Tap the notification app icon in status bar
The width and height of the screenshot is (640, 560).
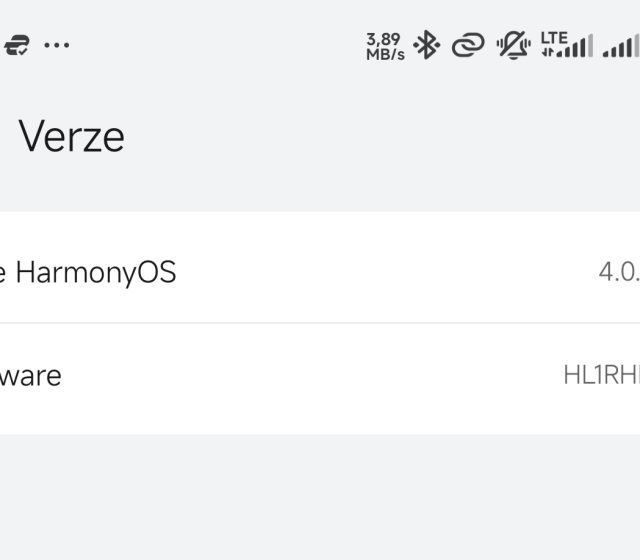14,46
